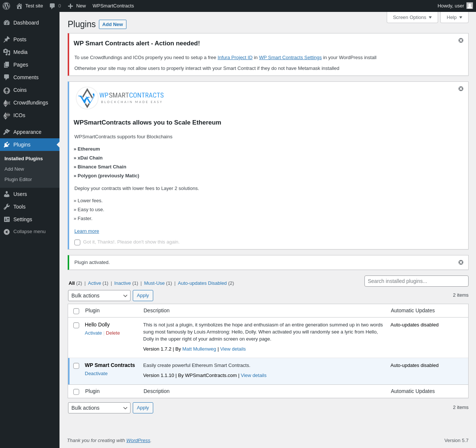Image resolution: width=476 pixels, height=448 pixels.
Task: Open Plugin Editor submenu item
Action: pos(18,179)
